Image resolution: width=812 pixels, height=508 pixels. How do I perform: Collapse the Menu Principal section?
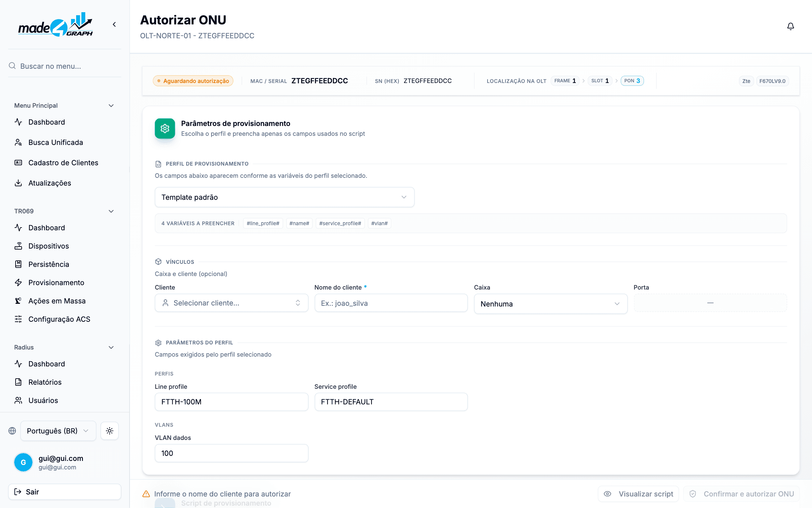(x=111, y=106)
